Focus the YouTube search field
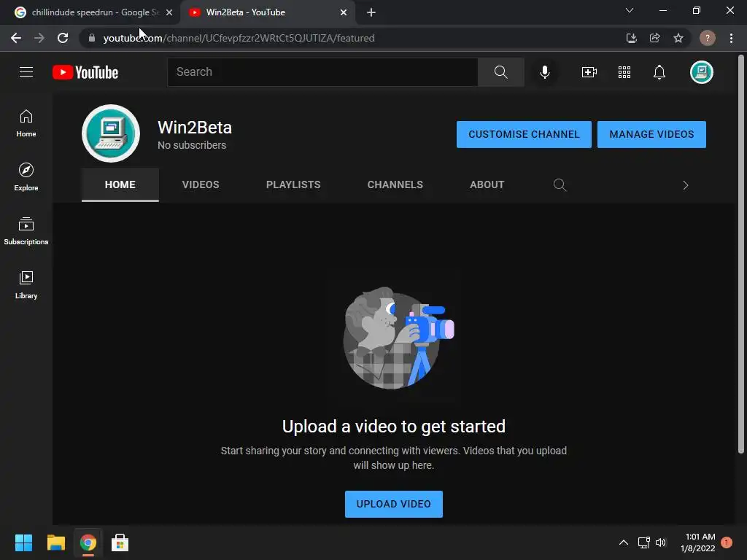 tap(322, 72)
